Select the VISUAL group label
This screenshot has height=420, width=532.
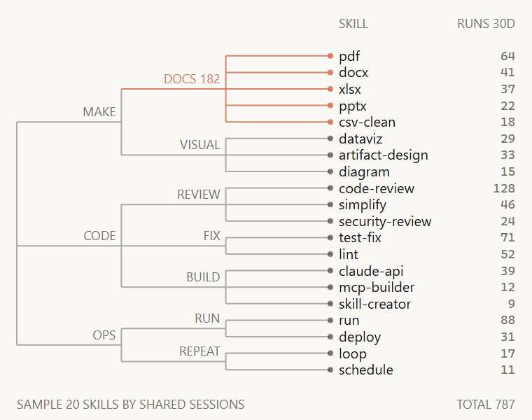[x=199, y=145]
